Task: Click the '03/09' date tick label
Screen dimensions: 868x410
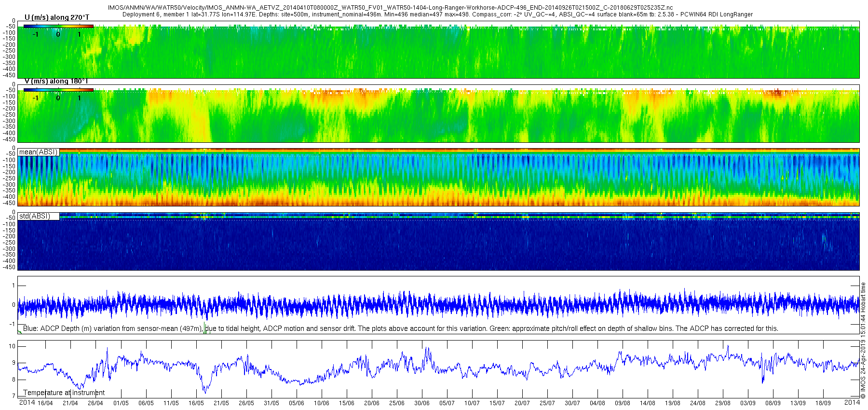Action: 747,403
